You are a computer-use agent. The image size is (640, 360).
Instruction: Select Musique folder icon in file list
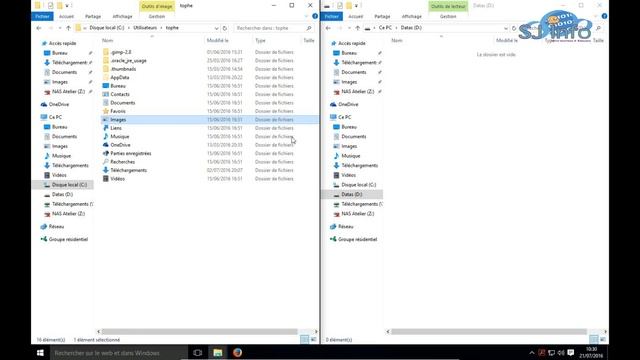point(106,136)
